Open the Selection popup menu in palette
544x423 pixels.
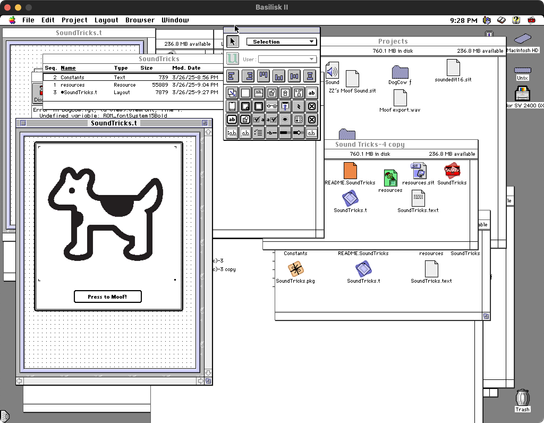tap(281, 42)
